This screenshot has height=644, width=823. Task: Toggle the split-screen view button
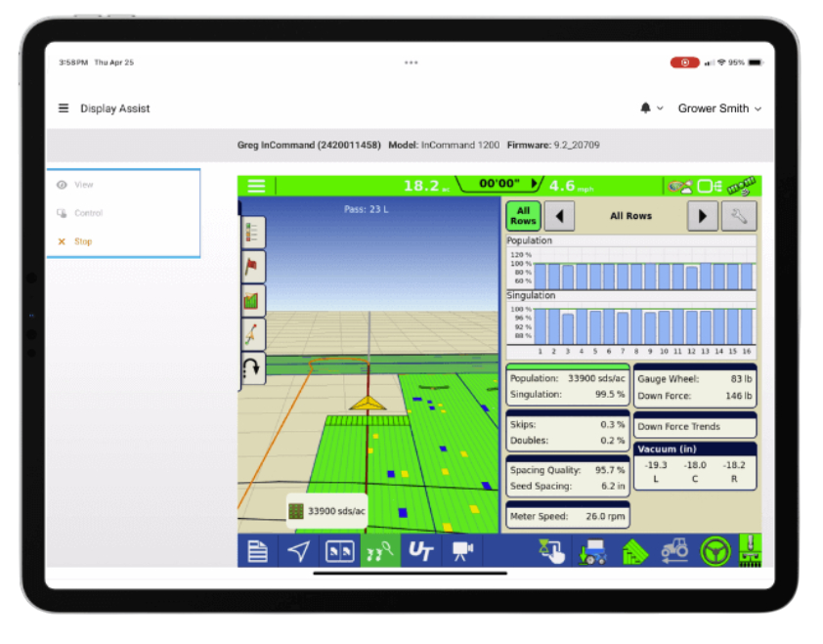[x=339, y=551]
